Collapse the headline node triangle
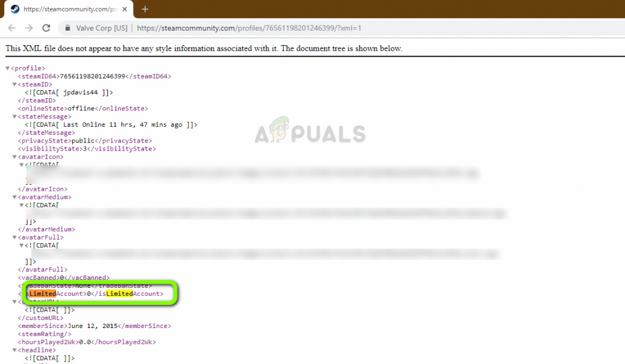The height and width of the screenshot is (364, 625). click(x=15, y=350)
